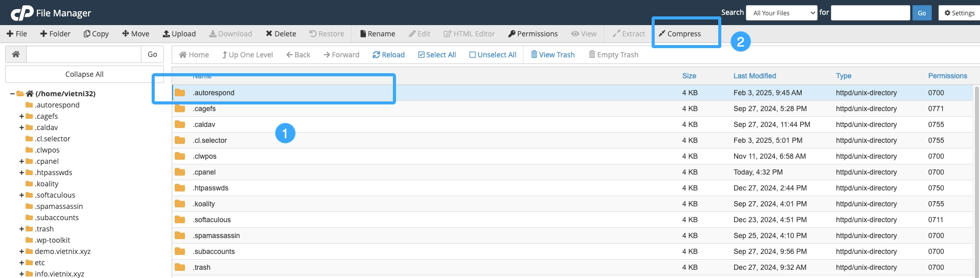Click the .cl.selector folder icon in list

[x=180, y=140]
